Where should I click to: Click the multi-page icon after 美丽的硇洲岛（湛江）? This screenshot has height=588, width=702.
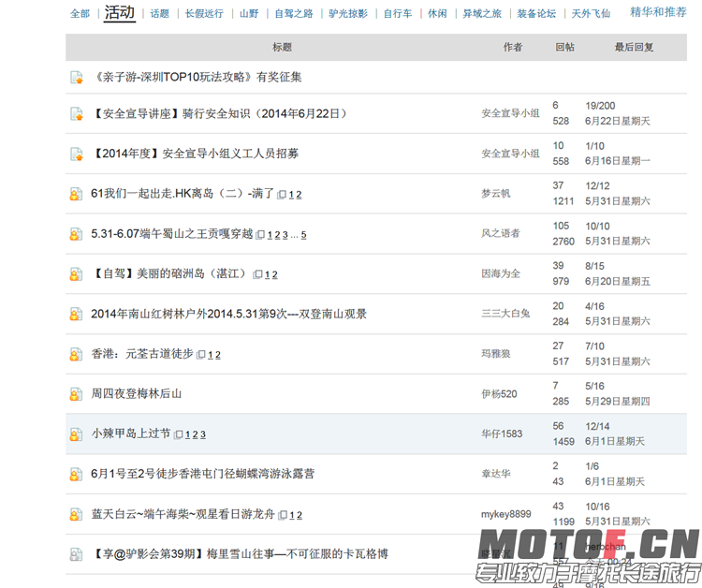[257, 275]
